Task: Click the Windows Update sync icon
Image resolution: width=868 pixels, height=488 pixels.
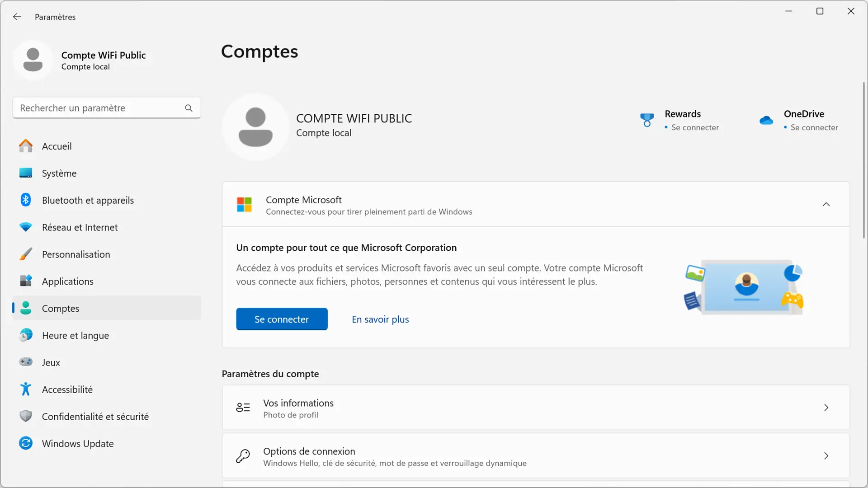Action: [26, 443]
